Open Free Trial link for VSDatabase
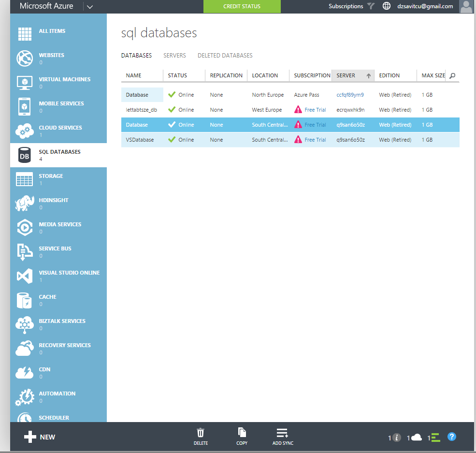The height and width of the screenshot is (453, 476). [315, 140]
